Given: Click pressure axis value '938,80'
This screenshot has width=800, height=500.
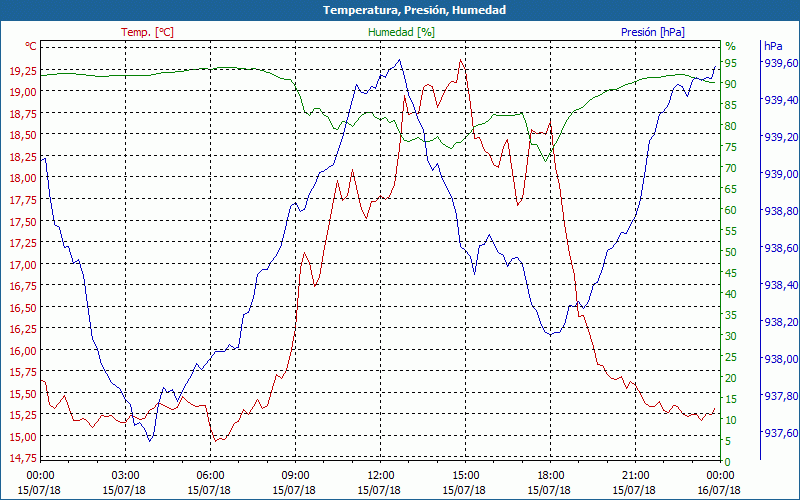Looking at the screenshot, I should tap(780, 211).
